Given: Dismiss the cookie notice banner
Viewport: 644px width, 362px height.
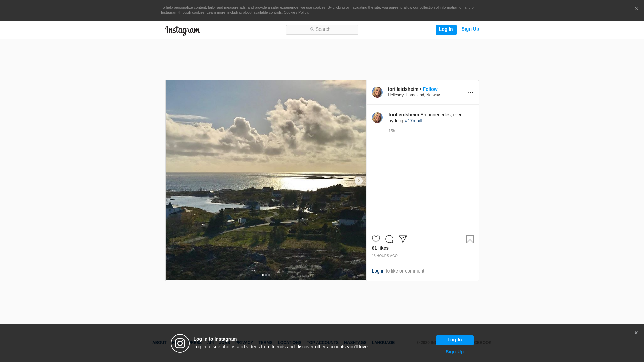Looking at the screenshot, I should coord(636,9).
